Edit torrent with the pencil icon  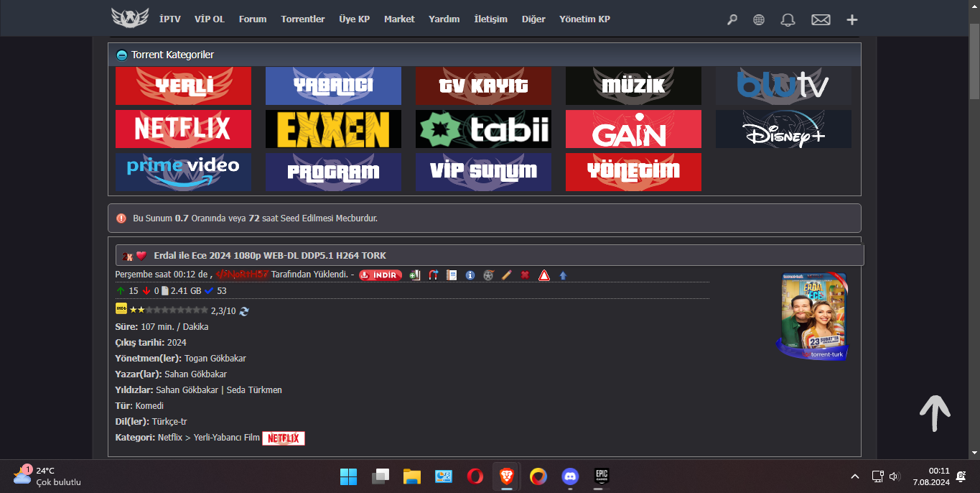(x=507, y=275)
